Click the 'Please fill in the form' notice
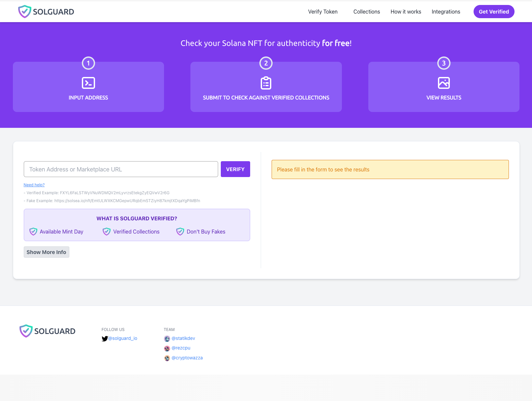 click(x=390, y=169)
